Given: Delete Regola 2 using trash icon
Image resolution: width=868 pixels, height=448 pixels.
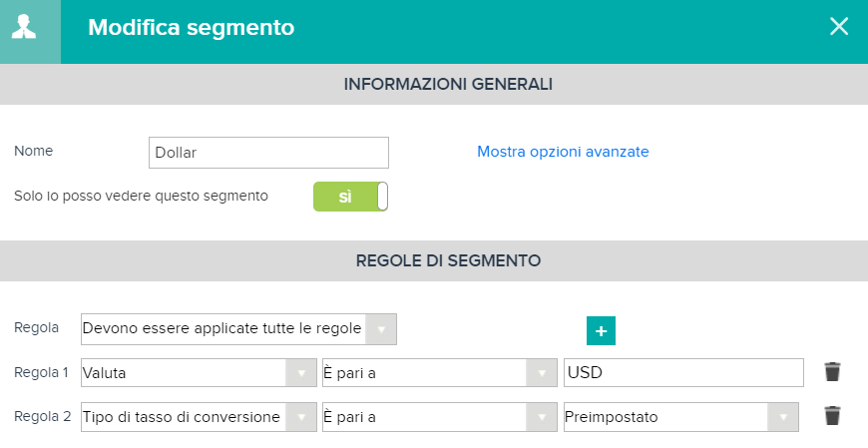Looking at the screenshot, I should pos(832,416).
